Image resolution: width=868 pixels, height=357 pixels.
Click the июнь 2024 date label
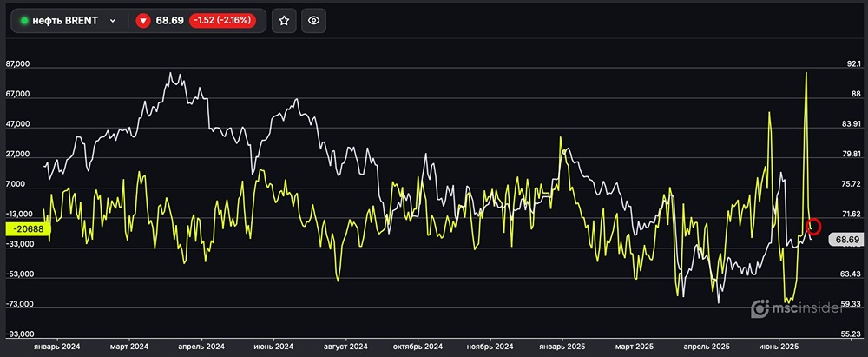point(274,347)
